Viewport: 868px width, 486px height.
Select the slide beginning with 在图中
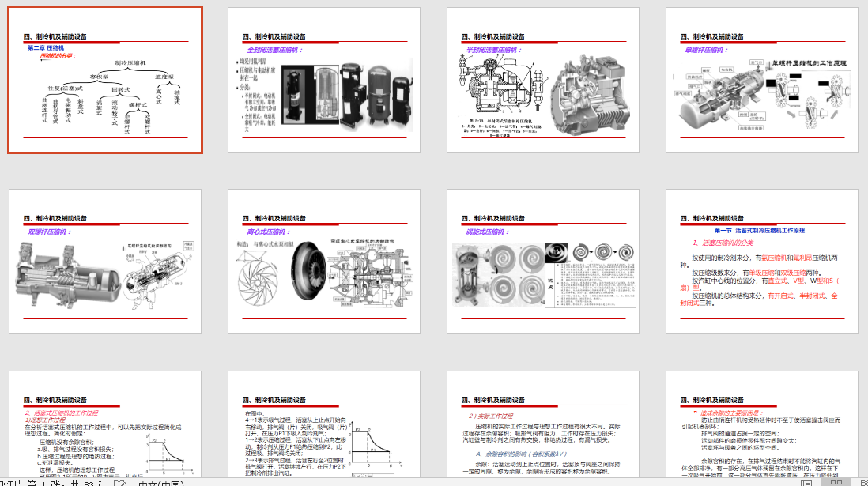point(324,424)
